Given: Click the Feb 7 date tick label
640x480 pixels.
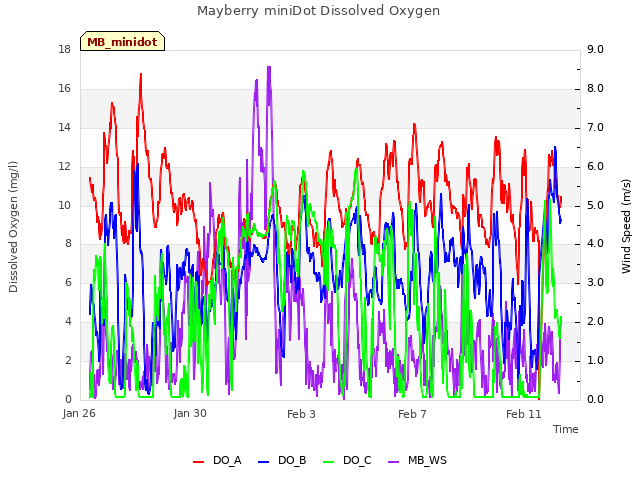Looking at the screenshot, I should click(x=412, y=414).
